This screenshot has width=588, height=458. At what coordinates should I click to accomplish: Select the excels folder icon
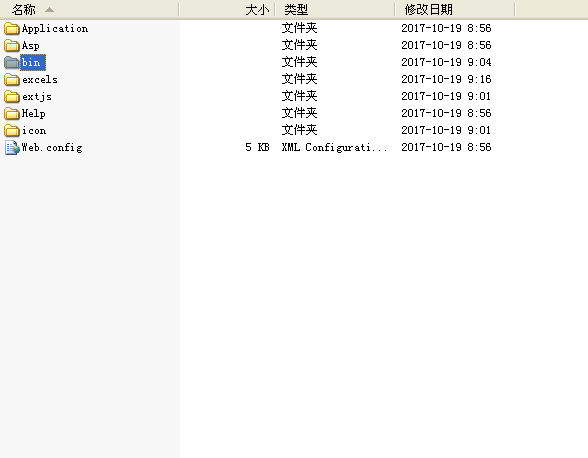pos(12,80)
